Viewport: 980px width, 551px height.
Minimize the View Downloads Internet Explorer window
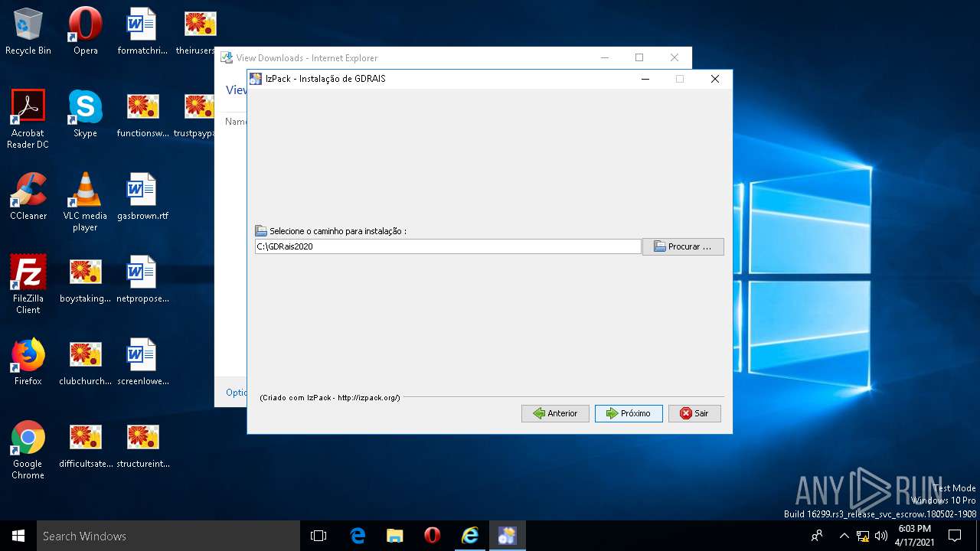point(605,57)
